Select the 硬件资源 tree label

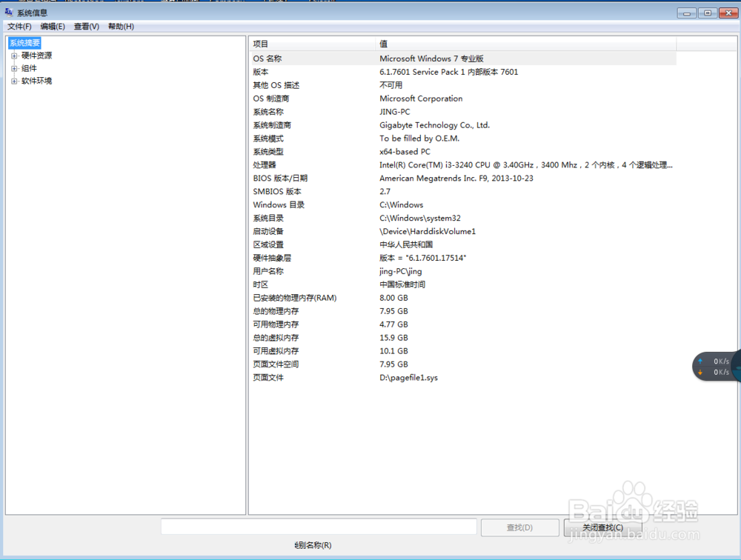coord(37,56)
